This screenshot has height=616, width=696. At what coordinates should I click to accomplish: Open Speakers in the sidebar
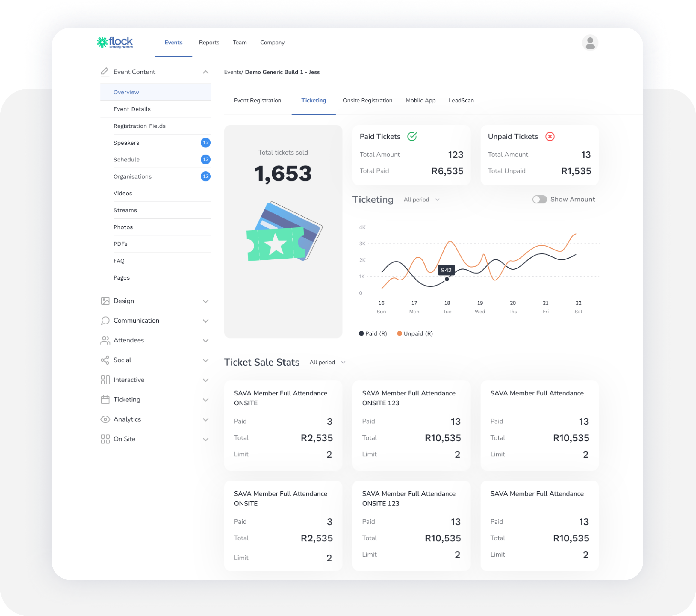click(x=126, y=143)
